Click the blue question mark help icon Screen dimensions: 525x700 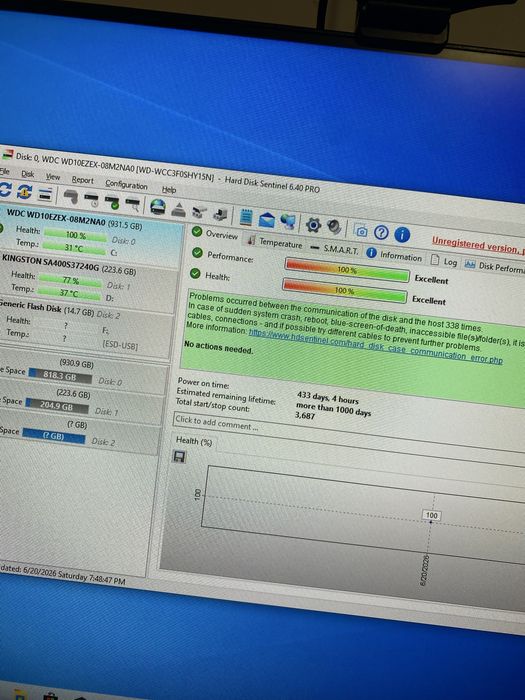coord(381,232)
